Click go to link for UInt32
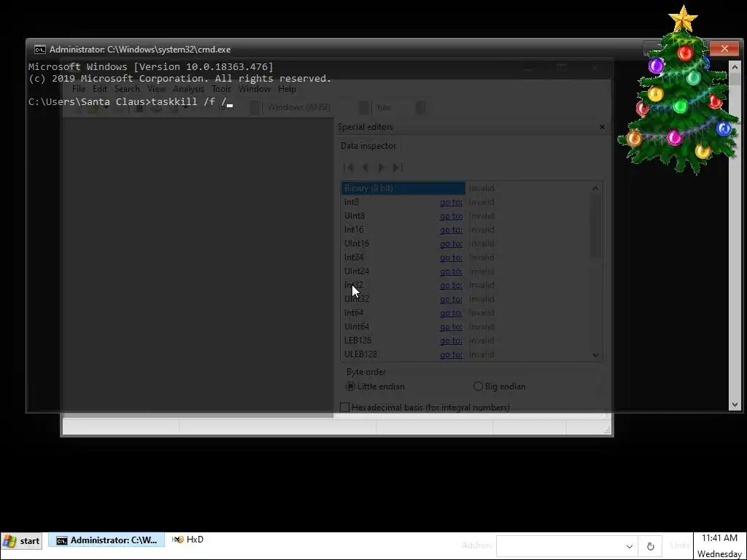 point(451,299)
